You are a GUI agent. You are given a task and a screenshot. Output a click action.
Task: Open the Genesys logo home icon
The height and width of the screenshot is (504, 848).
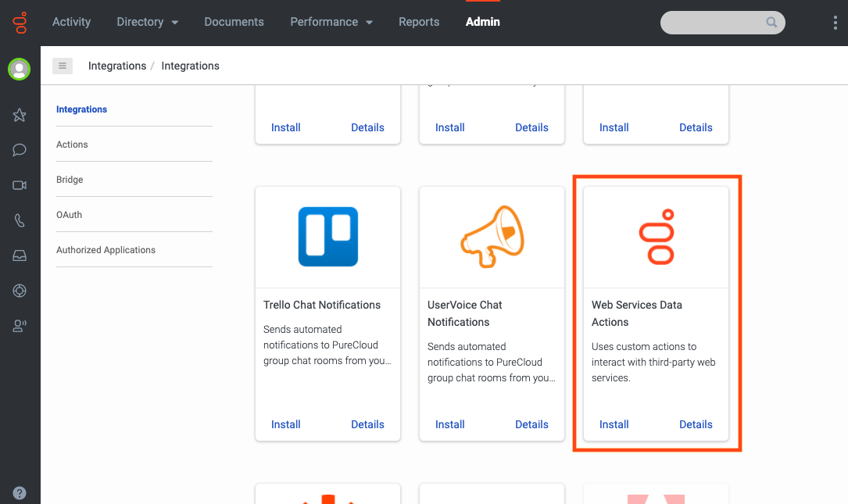click(20, 22)
